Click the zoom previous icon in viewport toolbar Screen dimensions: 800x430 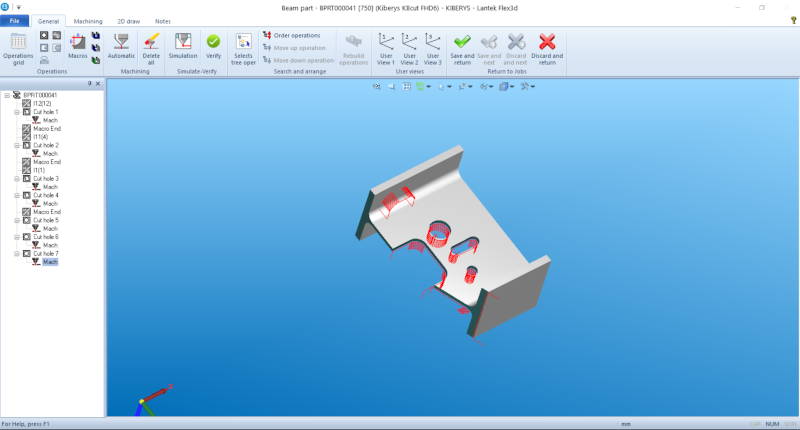pos(391,87)
